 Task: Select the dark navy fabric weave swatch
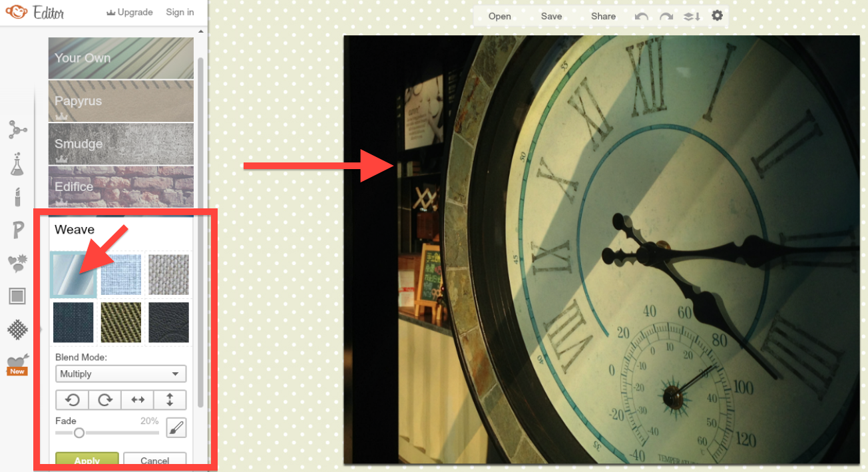click(x=73, y=322)
